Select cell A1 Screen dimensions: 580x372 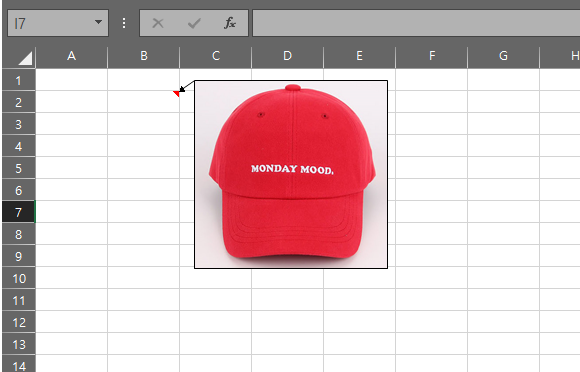point(71,80)
